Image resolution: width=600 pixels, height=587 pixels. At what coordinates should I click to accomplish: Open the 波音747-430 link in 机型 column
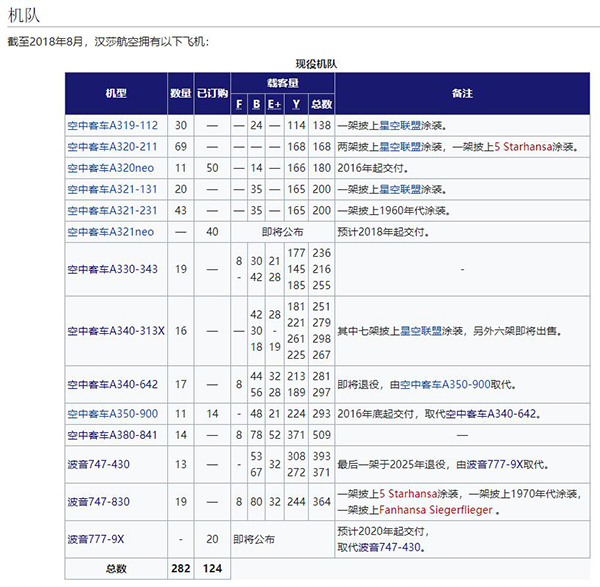(x=99, y=465)
